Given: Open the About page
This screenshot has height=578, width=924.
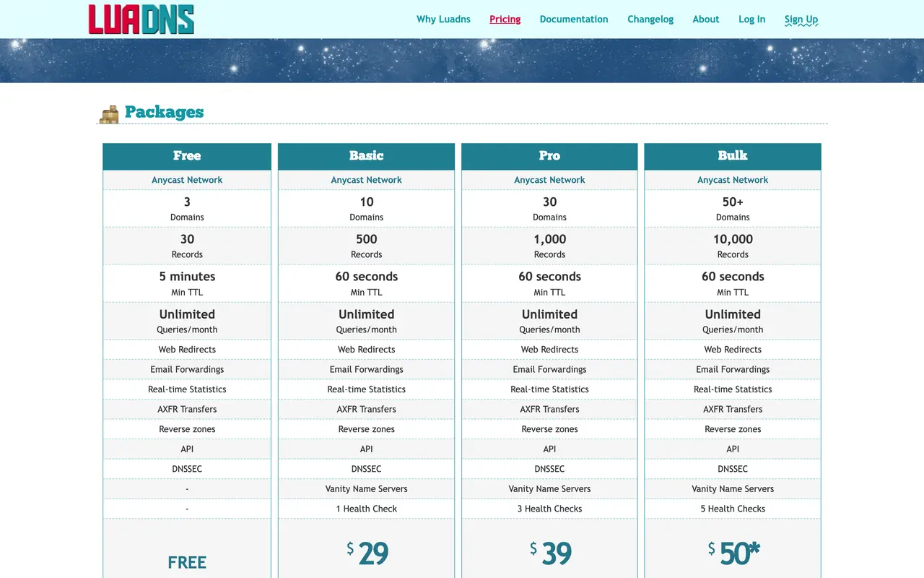Looking at the screenshot, I should (706, 20).
